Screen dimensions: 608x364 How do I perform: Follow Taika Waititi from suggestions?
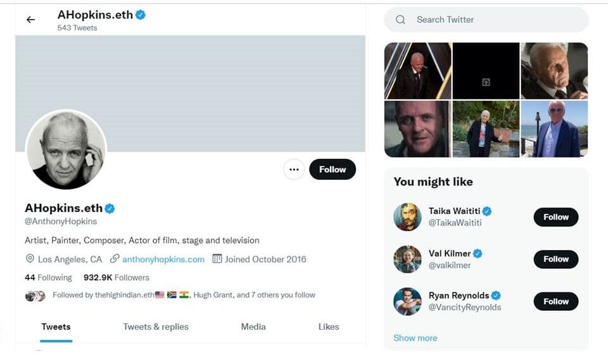tap(555, 217)
